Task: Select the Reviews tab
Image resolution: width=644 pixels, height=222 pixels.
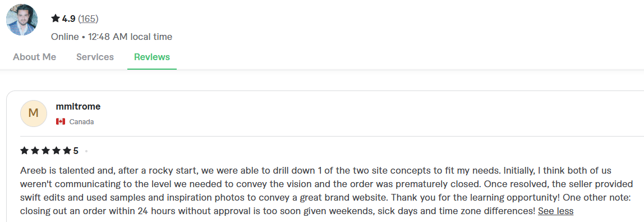Action: [152, 57]
